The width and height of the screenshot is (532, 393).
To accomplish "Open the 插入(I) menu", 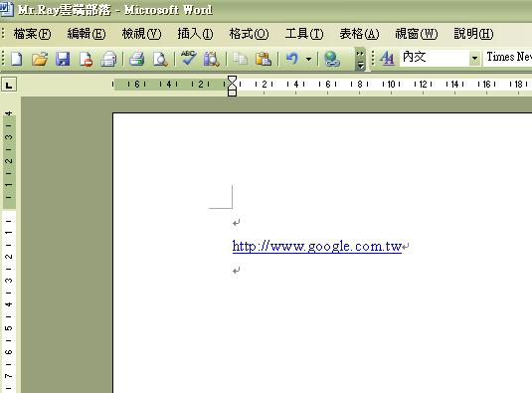I will click(x=195, y=34).
